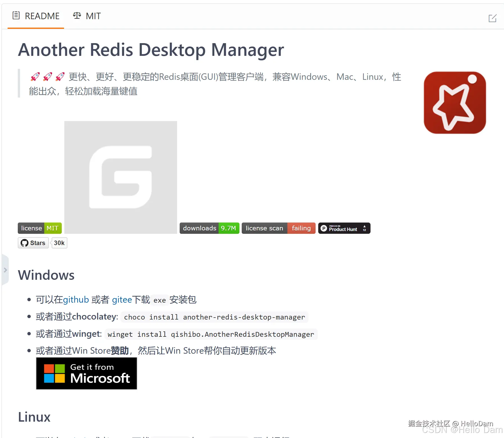Click the choco install command code
504x438 pixels.
coord(214,317)
